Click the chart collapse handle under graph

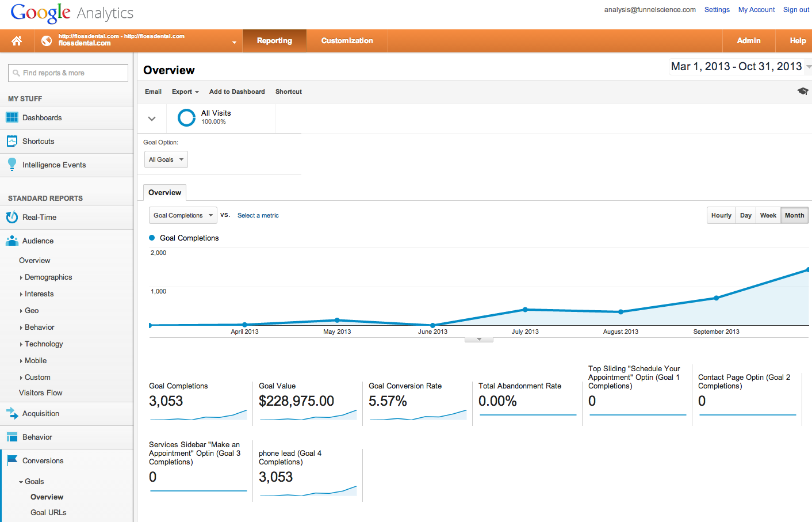(479, 340)
